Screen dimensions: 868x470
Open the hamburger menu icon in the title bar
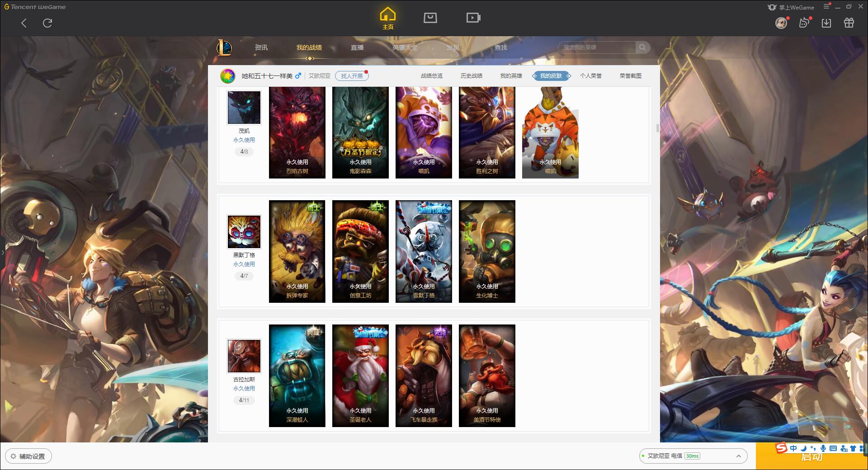click(x=826, y=6)
